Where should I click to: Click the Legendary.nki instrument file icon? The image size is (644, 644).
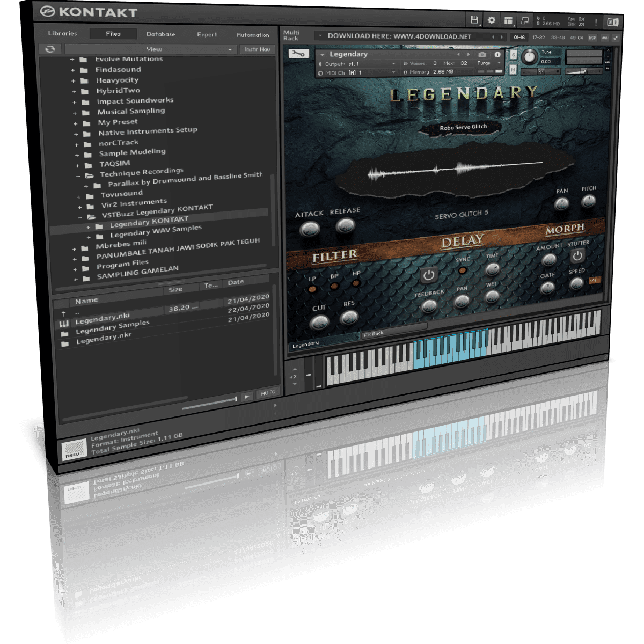[64, 324]
